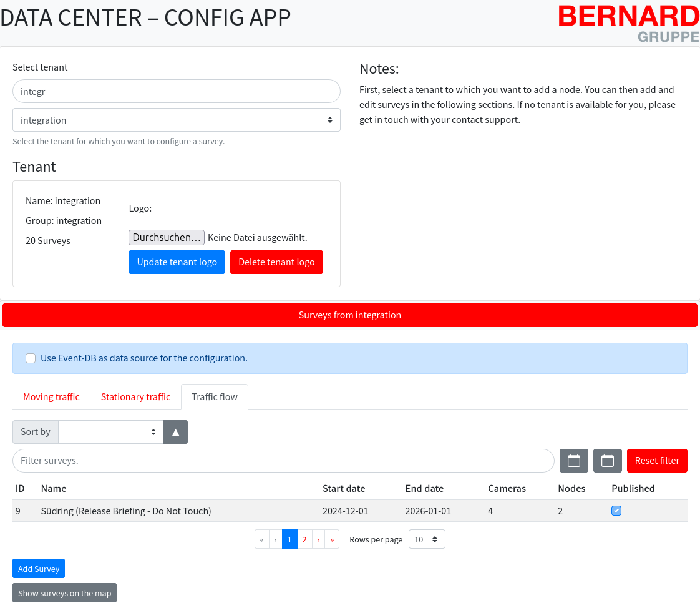Click start date 2024-12-01 cell
The image size is (700, 613).
[346, 511]
